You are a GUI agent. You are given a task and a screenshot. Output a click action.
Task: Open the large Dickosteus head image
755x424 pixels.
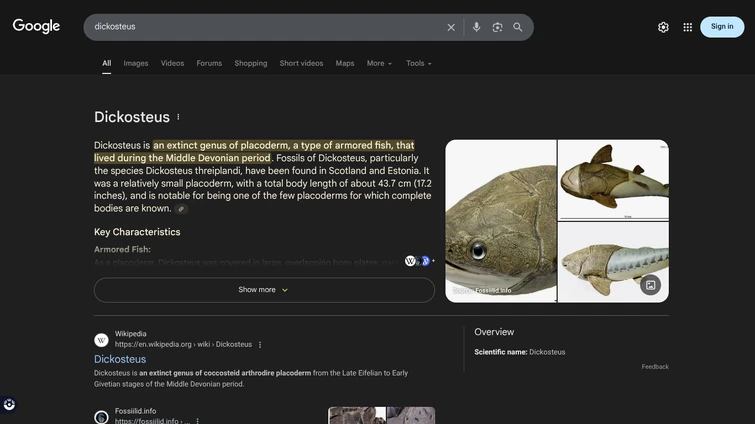tap(500, 220)
